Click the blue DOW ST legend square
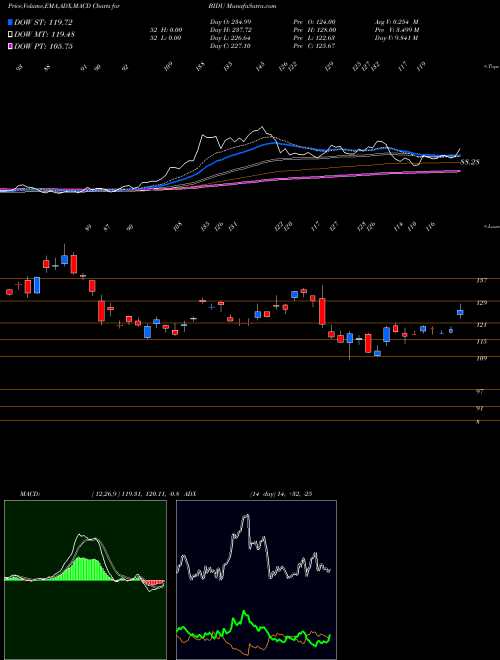Viewport: 500px width, 660px height. pos(10,22)
